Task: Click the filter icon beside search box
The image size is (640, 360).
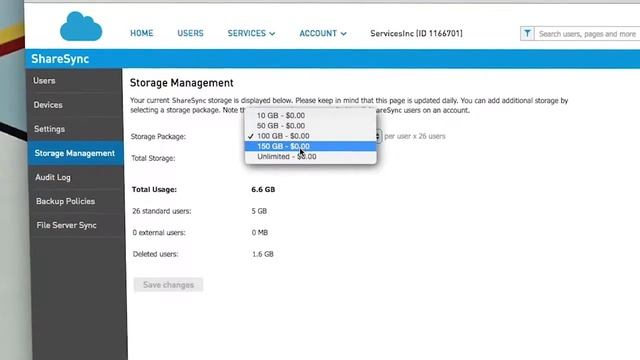Action: click(x=527, y=33)
